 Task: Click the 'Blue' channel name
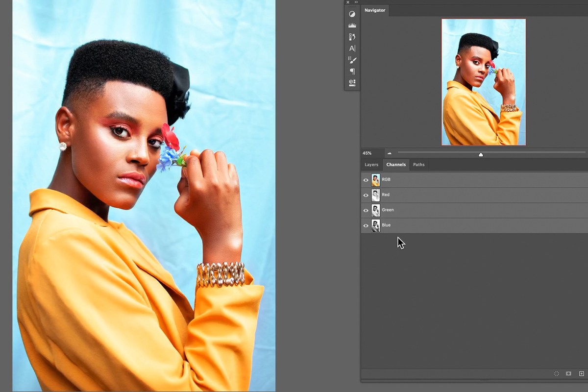click(x=386, y=225)
